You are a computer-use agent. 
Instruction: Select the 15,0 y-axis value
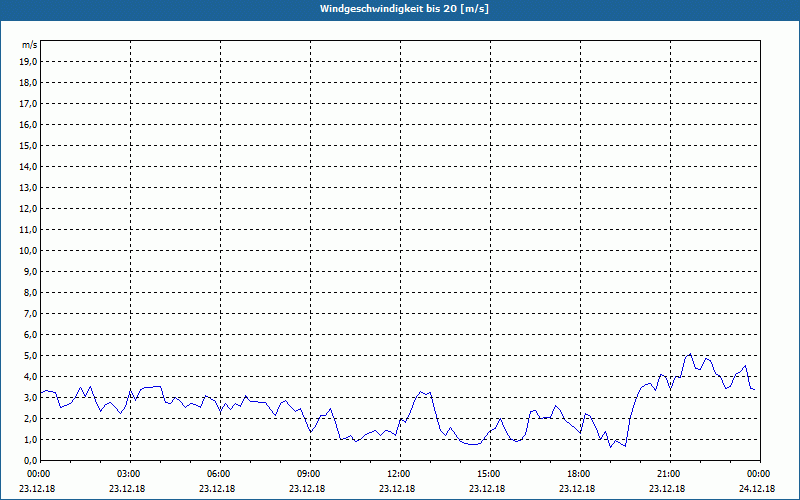pos(28,145)
